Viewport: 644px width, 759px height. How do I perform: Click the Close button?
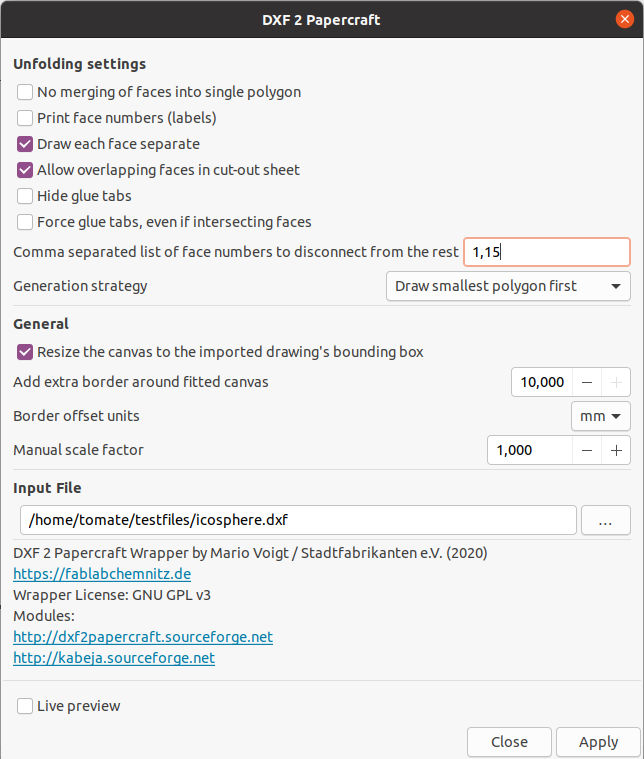[x=509, y=742]
